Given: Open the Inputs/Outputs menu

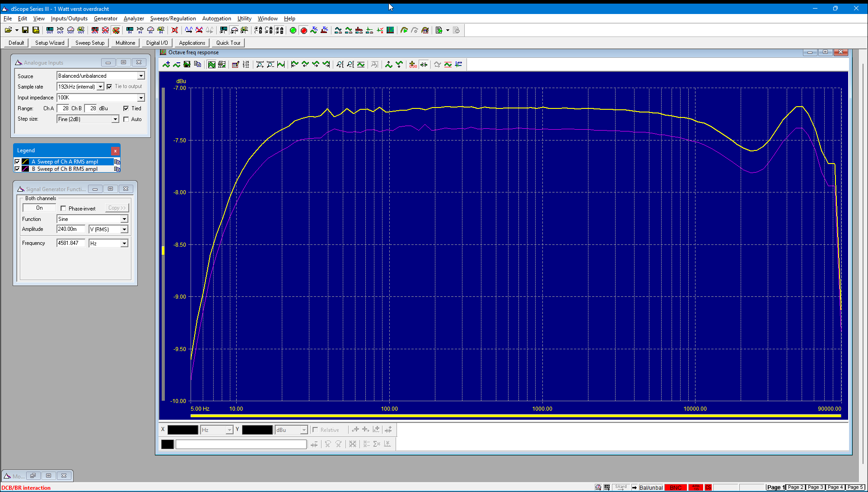Looking at the screenshot, I should click(69, 19).
